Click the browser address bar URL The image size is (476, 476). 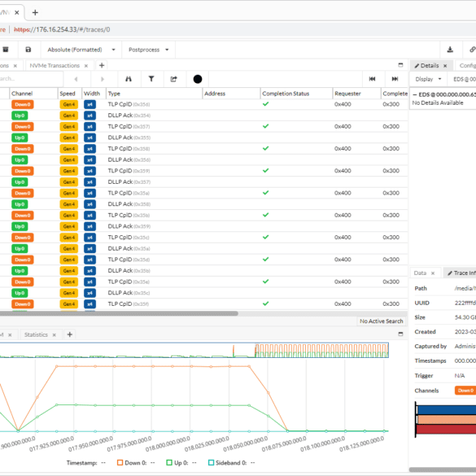[x=62, y=29]
